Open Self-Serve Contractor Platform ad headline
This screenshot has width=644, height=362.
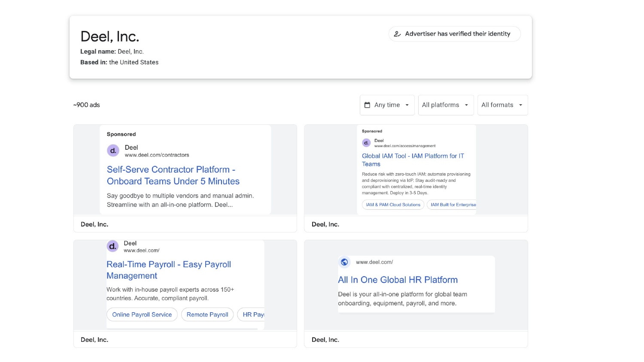coord(173,175)
